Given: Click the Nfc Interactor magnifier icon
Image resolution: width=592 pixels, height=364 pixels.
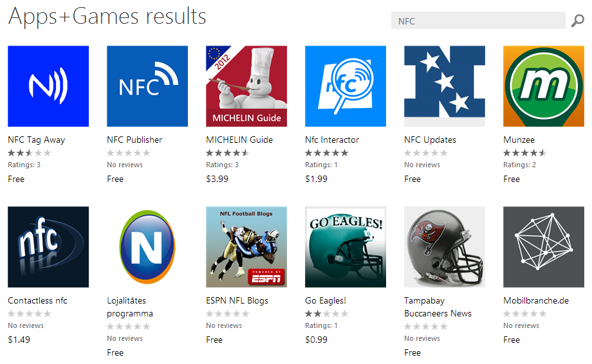Looking at the screenshot, I should click(346, 86).
